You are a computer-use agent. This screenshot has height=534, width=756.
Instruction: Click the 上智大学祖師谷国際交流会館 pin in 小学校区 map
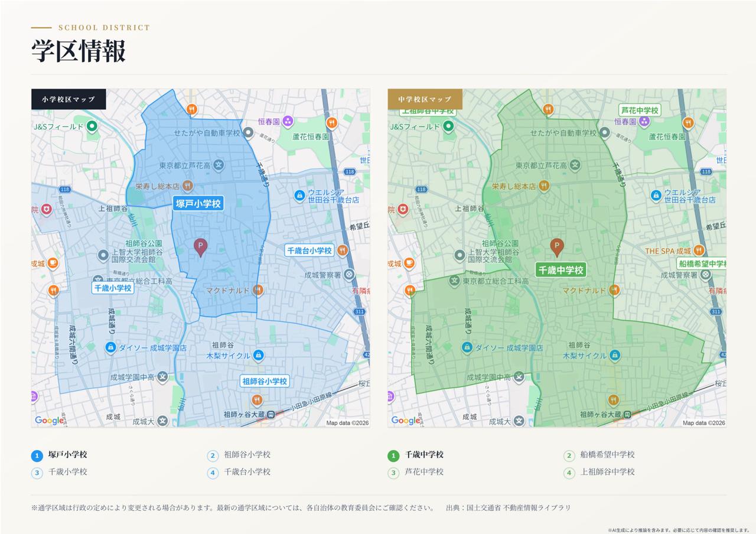pos(103,255)
